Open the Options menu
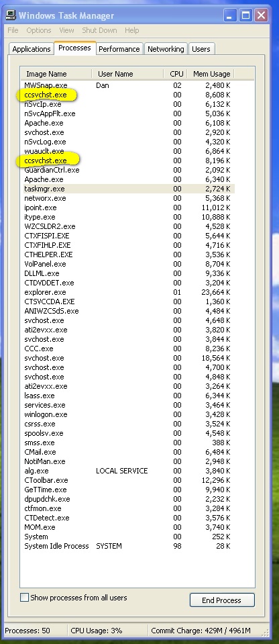 [39, 30]
